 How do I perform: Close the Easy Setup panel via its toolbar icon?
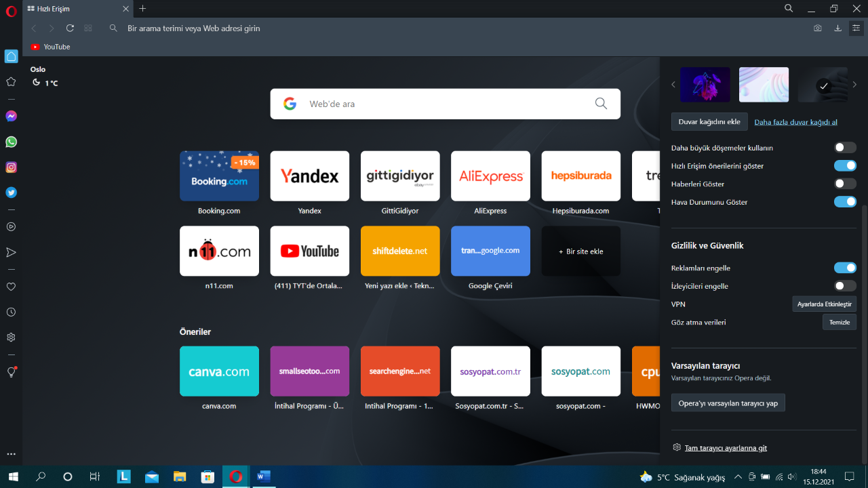coord(856,28)
